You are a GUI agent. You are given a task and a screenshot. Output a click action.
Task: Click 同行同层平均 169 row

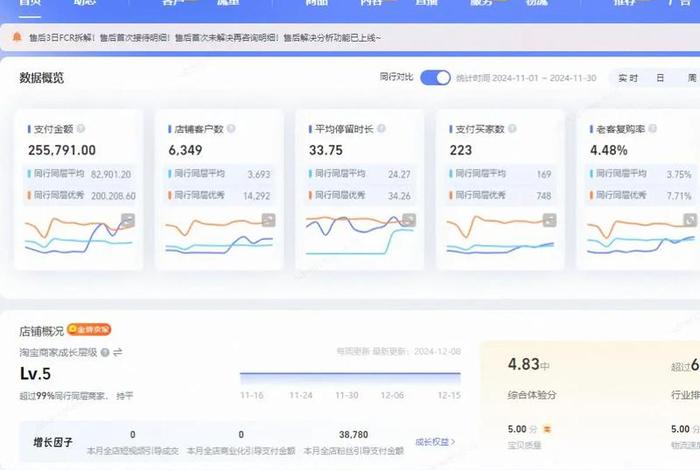pos(501,174)
